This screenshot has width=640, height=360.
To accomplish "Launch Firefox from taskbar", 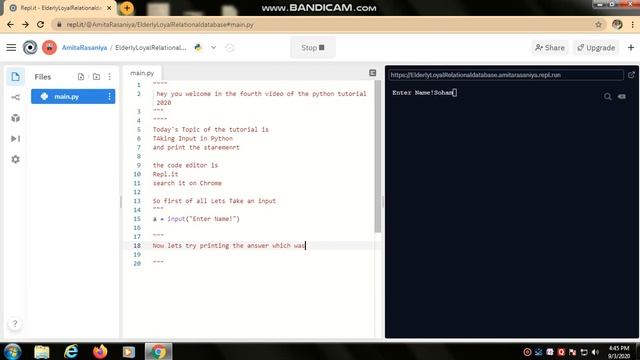I will coord(100,352).
